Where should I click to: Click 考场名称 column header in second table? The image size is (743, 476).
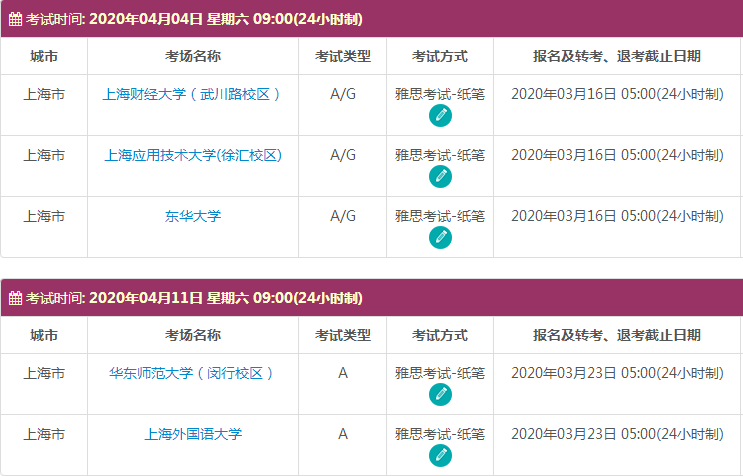pos(193,335)
